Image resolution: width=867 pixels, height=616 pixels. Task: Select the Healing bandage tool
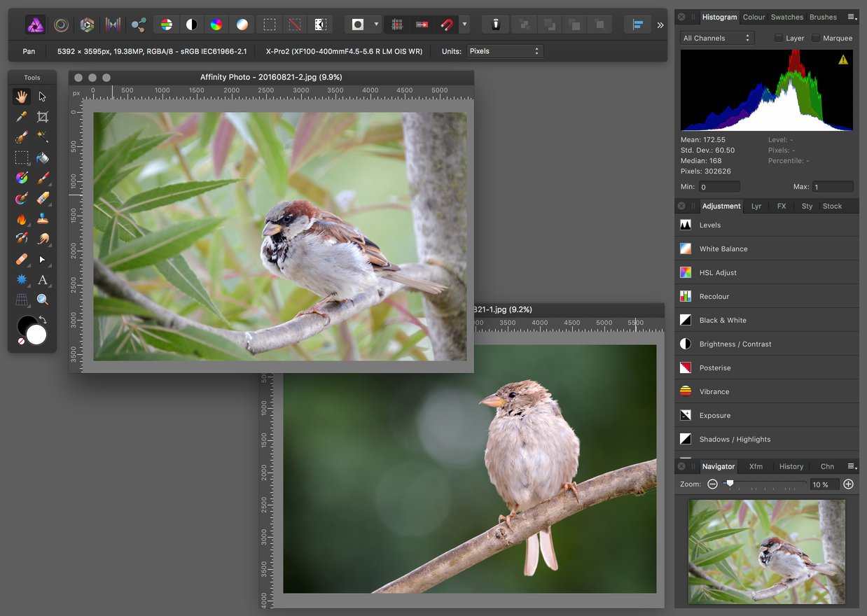[22, 259]
